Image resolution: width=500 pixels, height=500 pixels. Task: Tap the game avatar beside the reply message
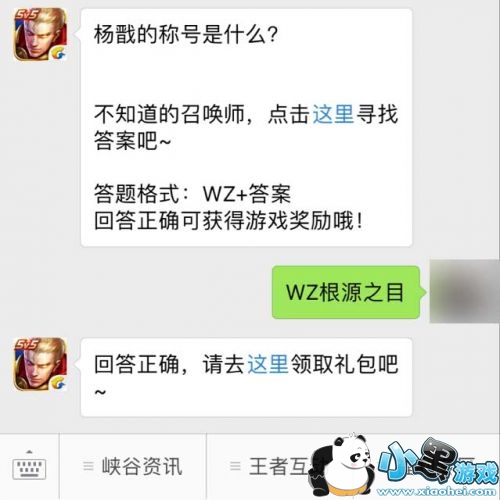tap(40, 364)
